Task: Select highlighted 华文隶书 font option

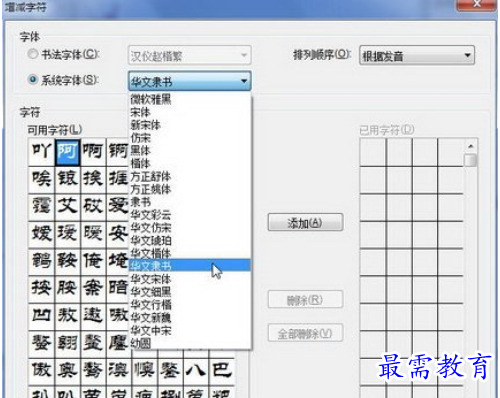Action: click(x=190, y=265)
